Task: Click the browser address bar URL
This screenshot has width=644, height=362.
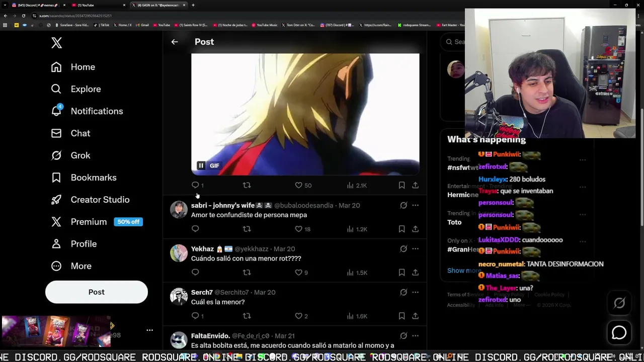Action: 75,16
